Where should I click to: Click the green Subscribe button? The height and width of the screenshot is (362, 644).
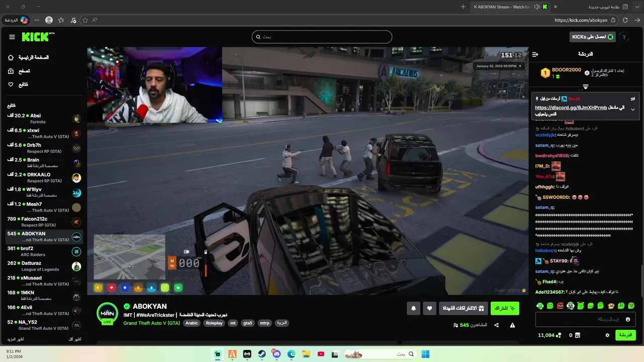pyautogui.click(x=505, y=308)
